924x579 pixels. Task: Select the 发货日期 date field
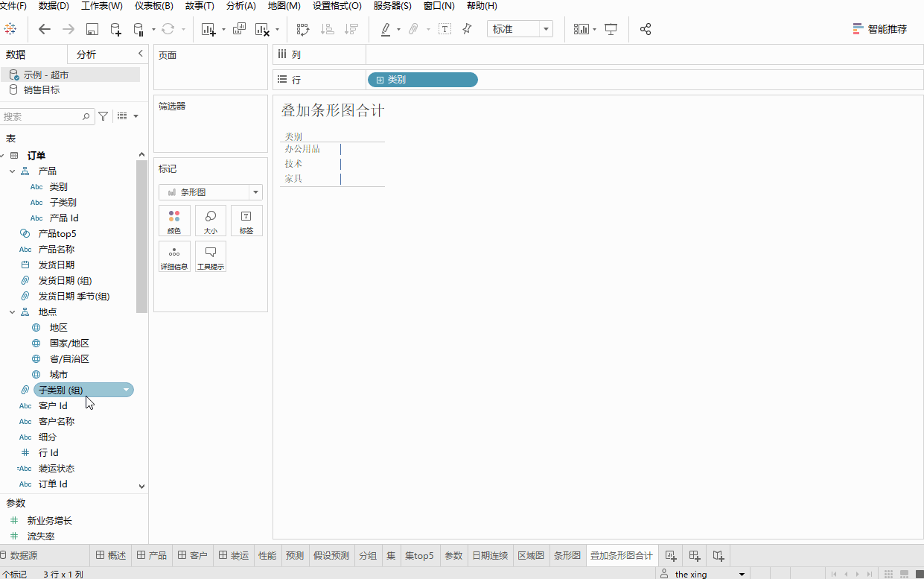pos(57,265)
